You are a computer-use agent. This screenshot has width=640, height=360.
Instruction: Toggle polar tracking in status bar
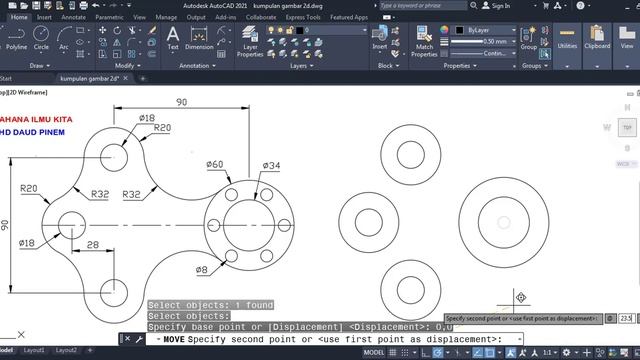[438, 352]
